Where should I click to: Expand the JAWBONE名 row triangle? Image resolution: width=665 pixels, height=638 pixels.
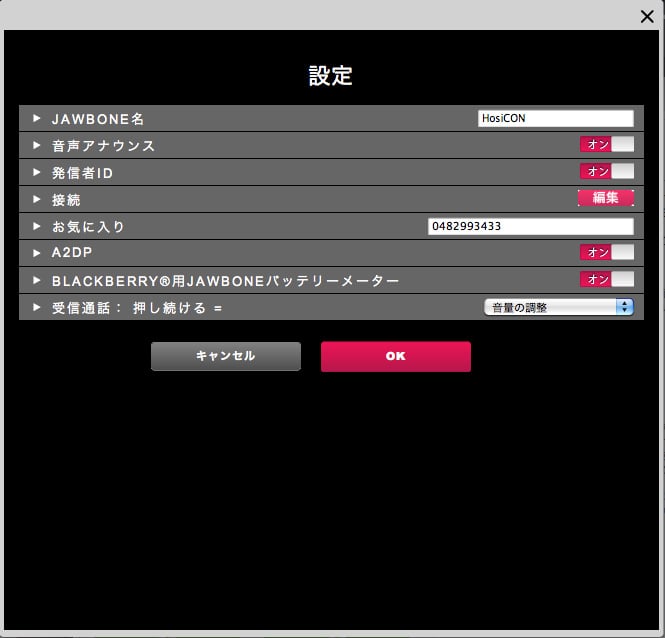[x=36, y=119]
